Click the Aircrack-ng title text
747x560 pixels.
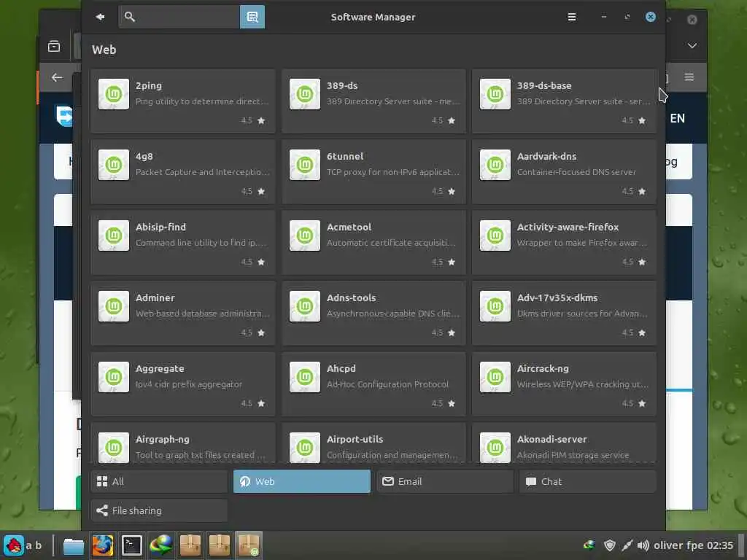point(543,368)
